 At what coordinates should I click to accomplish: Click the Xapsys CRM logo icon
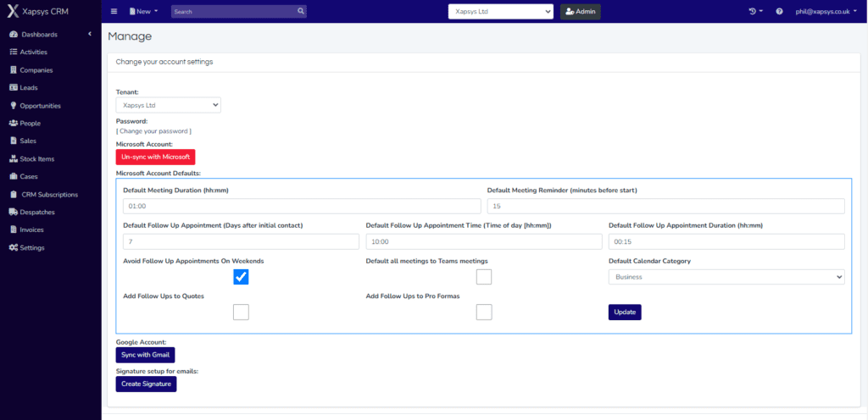click(x=13, y=11)
